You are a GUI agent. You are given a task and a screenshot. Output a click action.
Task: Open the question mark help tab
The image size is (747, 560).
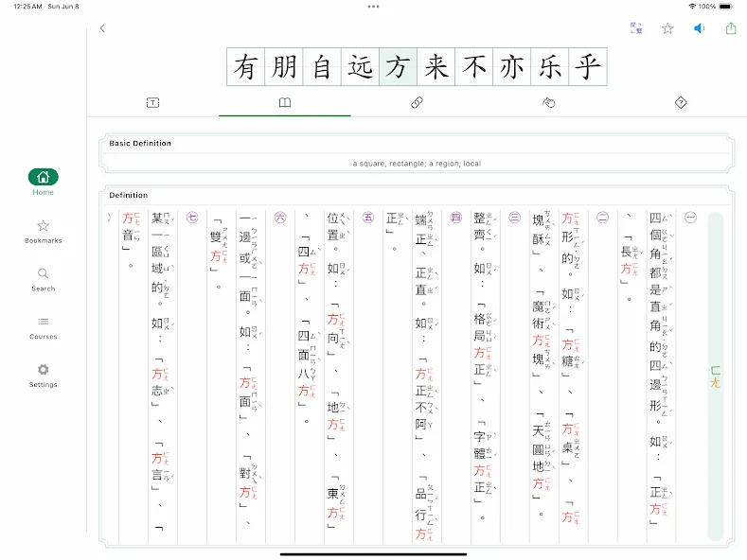(681, 102)
